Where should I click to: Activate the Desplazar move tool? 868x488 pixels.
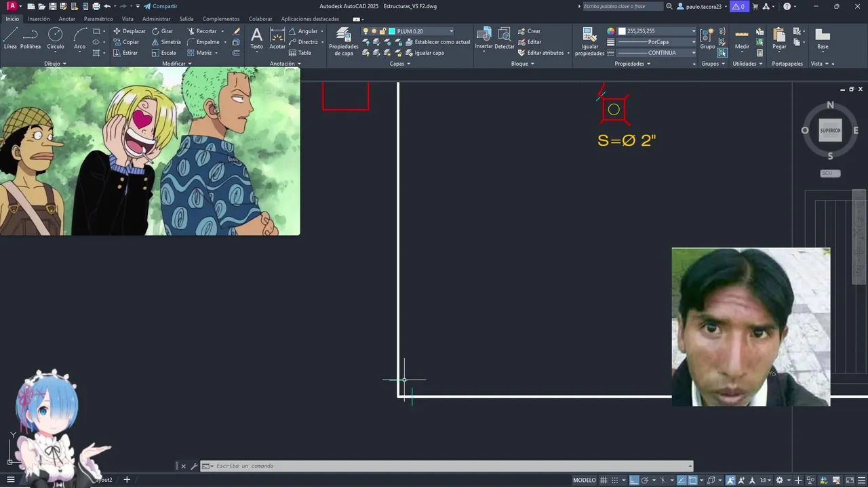point(129,31)
